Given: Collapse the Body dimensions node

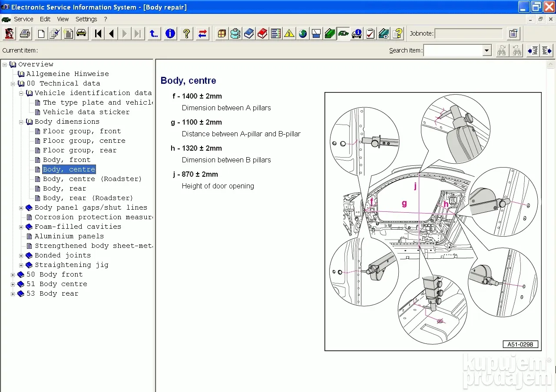Looking at the screenshot, I should click(21, 122).
